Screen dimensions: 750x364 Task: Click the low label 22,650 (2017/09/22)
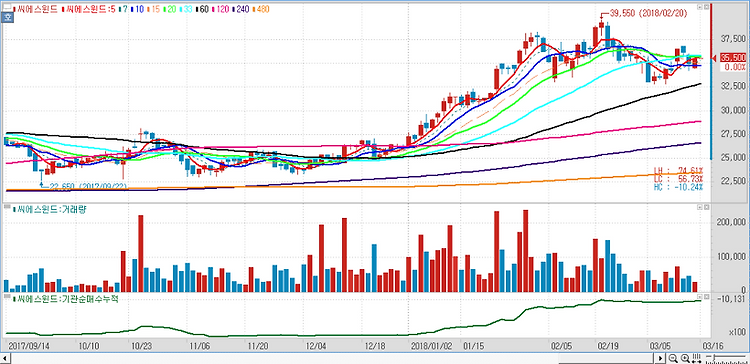pos(88,186)
